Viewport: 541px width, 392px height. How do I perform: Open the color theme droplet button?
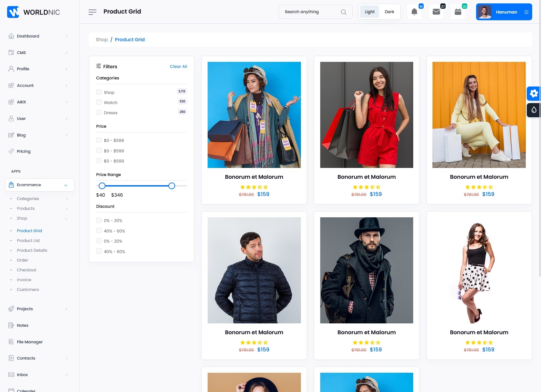point(534,110)
